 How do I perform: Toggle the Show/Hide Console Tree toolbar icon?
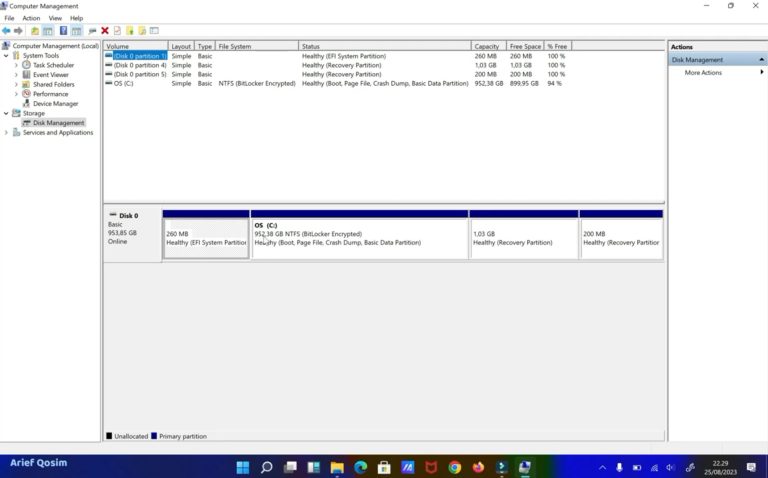pyautogui.click(x=48, y=31)
